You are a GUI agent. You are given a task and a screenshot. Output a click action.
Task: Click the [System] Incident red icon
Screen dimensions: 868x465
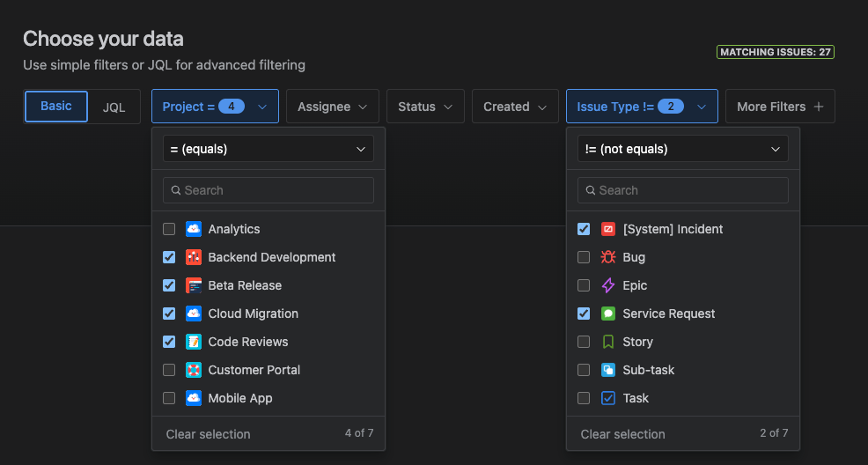pyautogui.click(x=607, y=229)
